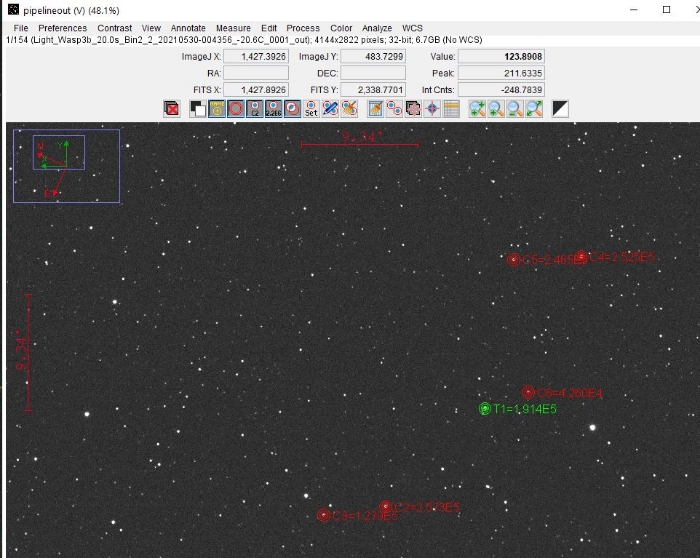The width and height of the screenshot is (700, 558).
Task: Click the black and white invert display icon
Action: pos(560,109)
